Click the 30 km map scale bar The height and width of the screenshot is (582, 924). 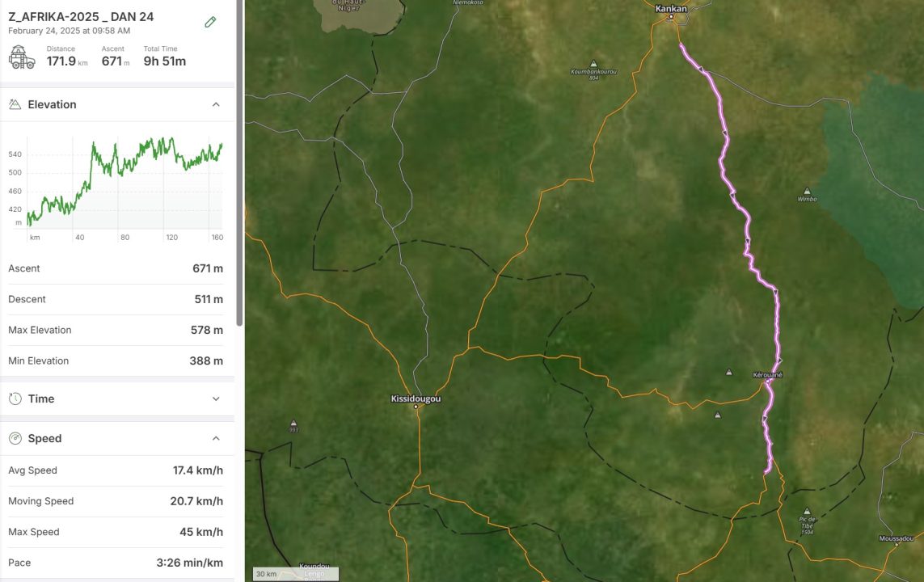[295, 574]
